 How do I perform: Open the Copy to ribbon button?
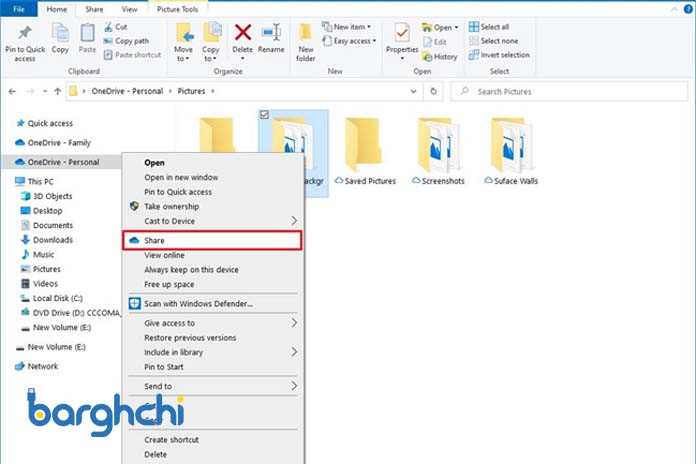click(210, 43)
